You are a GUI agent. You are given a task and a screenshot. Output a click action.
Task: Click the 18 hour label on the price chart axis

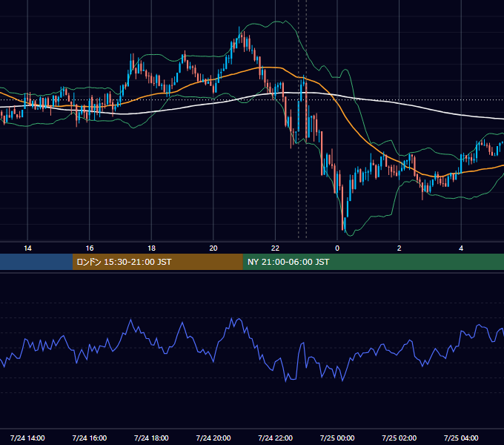click(x=151, y=248)
